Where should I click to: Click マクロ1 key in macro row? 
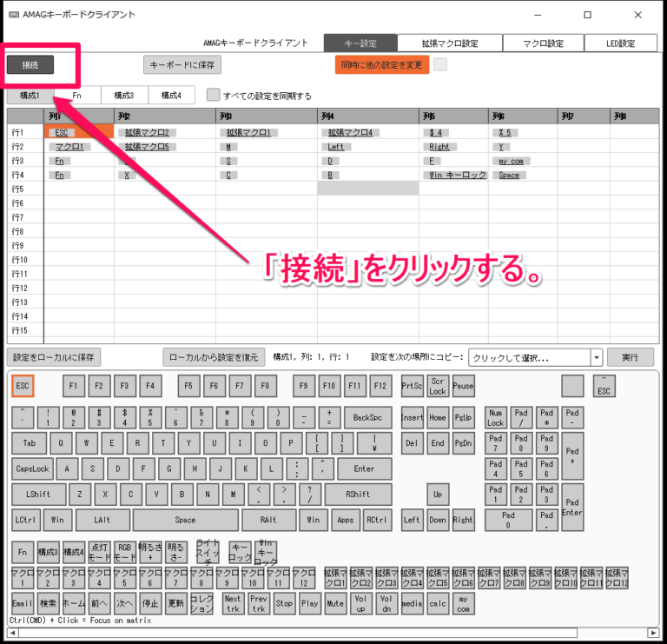23,578
